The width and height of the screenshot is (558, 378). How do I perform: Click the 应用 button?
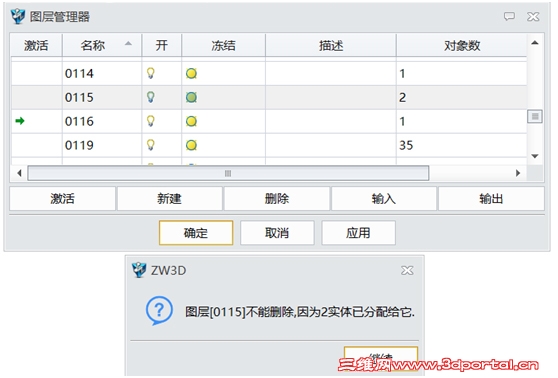click(358, 233)
